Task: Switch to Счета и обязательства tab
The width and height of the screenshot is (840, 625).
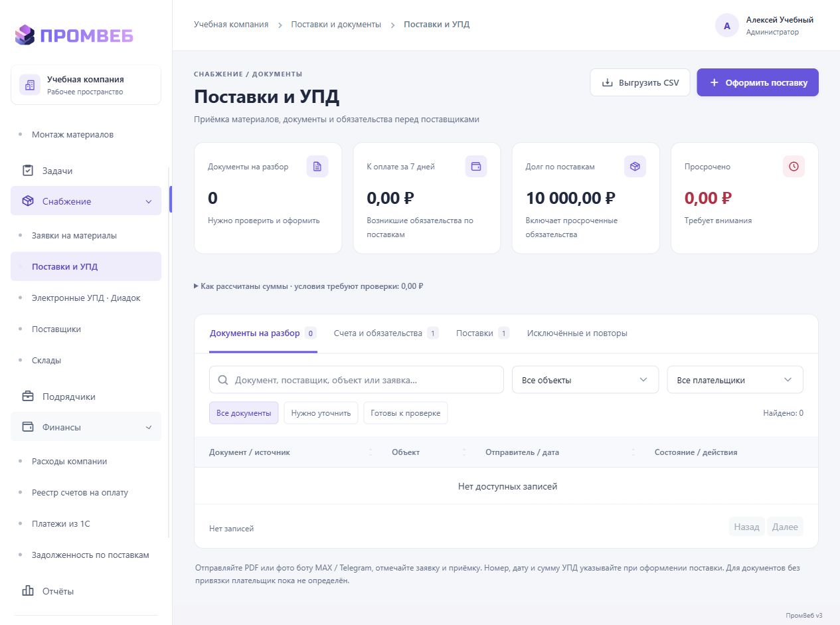Action: point(386,333)
